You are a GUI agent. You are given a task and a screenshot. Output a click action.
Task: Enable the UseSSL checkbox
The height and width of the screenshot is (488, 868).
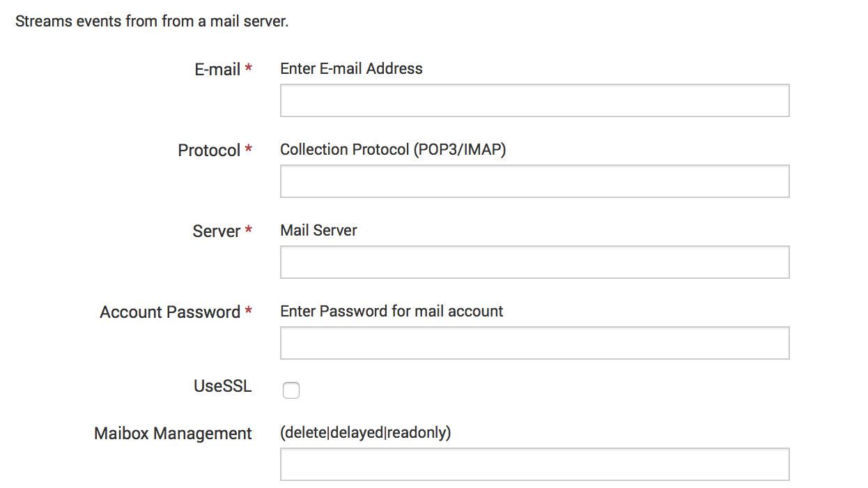(291, 390)
